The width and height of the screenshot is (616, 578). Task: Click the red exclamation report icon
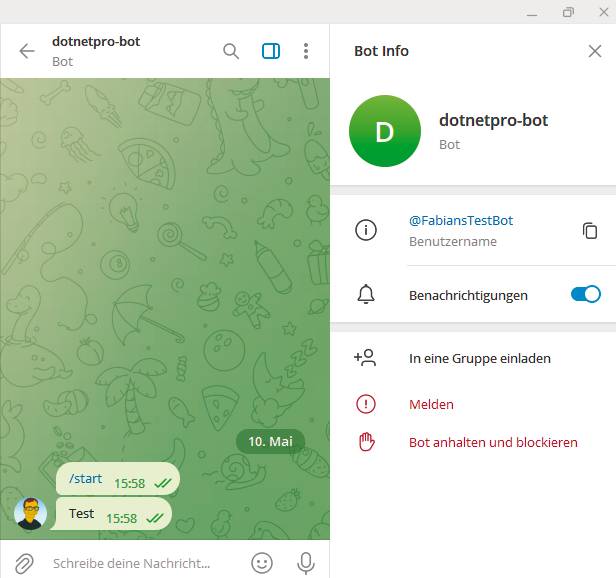(366, 404)
